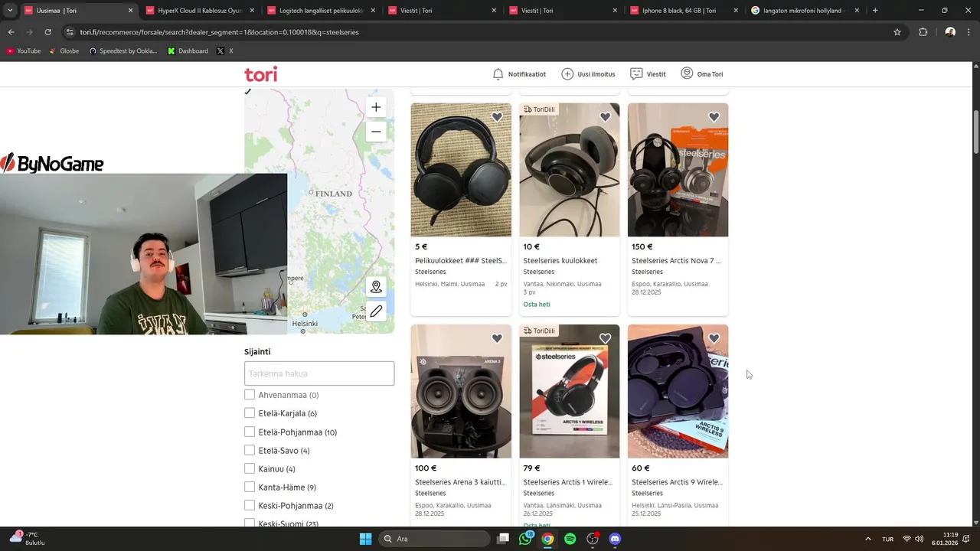The height and width of the screenshot is (551, 980).
Task: Check the Etelä-Pohjanmaa location filter
Action: point(250,432)
